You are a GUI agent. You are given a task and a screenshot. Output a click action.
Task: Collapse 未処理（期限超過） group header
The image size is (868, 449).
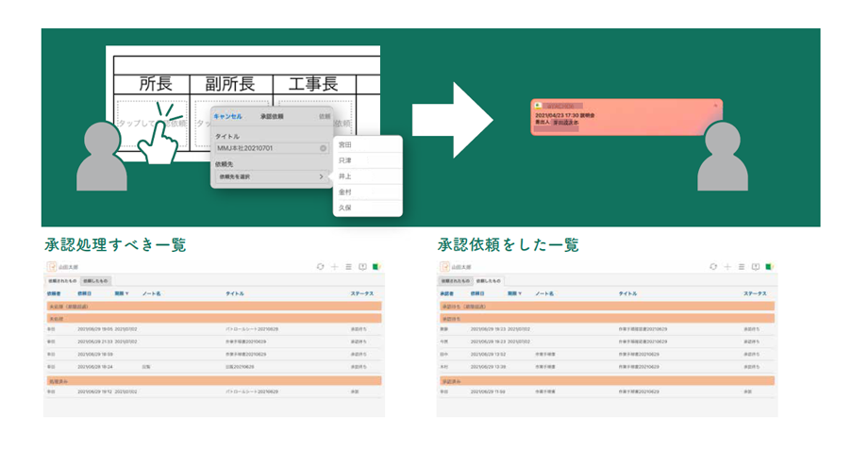tap(215, 307)
